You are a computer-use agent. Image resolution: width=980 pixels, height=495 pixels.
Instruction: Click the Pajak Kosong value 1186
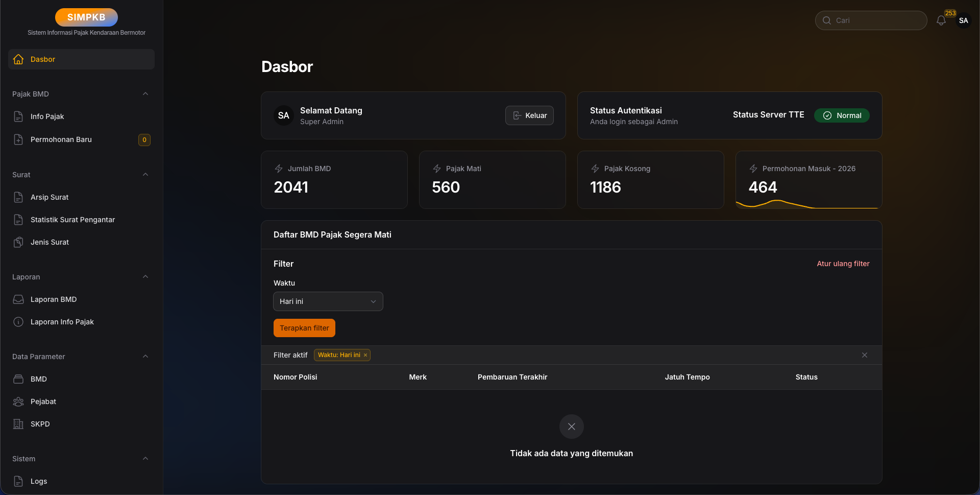pyautogui.click(x=605, y=187)
